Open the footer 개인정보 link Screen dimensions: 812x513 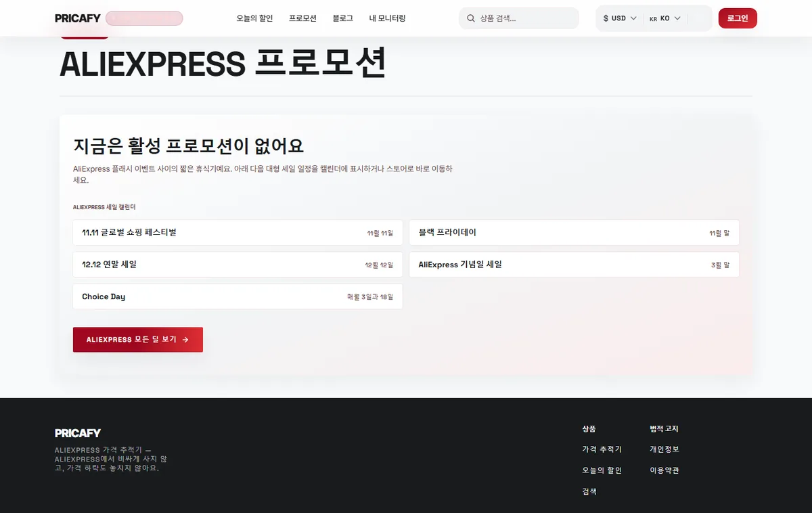[664, 449]
